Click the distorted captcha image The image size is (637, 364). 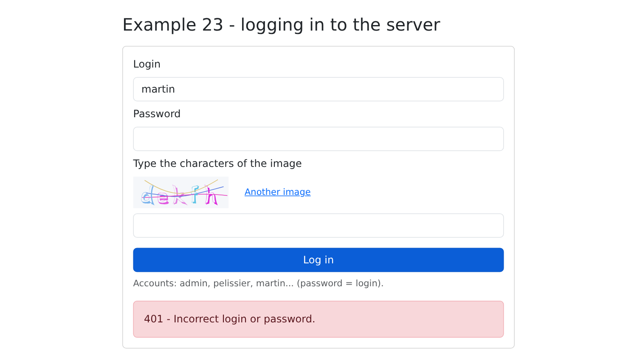click(x=181, y=192)
